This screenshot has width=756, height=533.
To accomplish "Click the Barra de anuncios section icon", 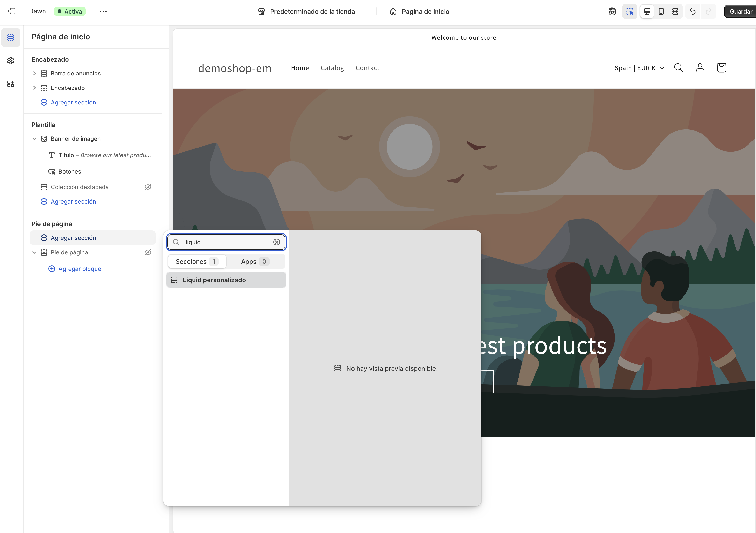I will tap(44, 74).
